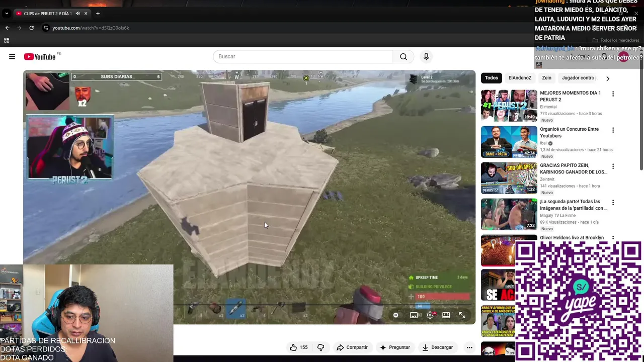Open thumbnail of Mejores Momentos 19:49 video
This screenshot has height=362, width=644.
(x=509, y=106)
